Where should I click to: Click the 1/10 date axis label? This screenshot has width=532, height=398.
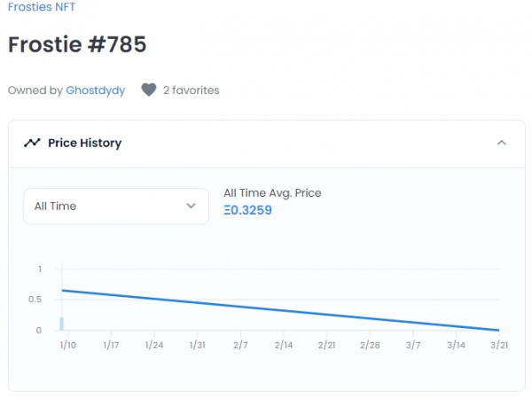(x=67, y=345)
